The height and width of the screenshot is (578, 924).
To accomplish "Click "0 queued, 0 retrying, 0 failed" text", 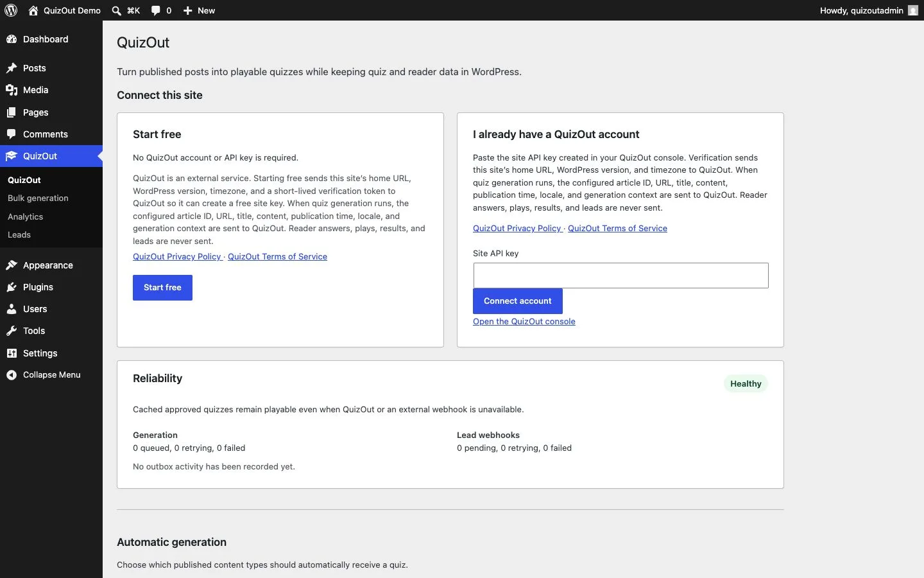I will [189, 448].
